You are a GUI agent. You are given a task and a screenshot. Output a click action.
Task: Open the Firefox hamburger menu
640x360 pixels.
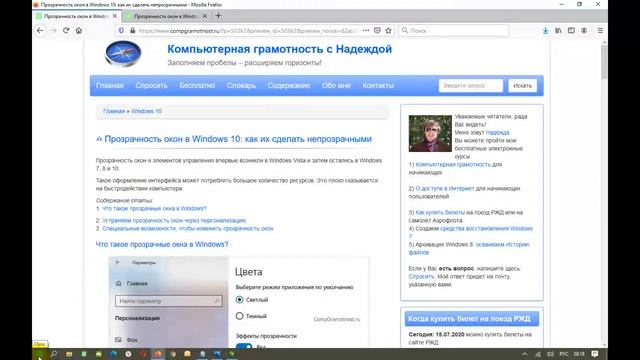pos(600,31)
